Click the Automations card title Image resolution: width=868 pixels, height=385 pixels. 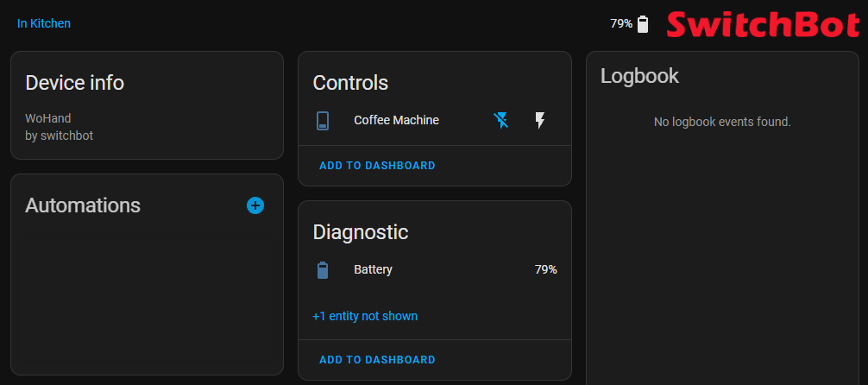(x=83, y=205)
